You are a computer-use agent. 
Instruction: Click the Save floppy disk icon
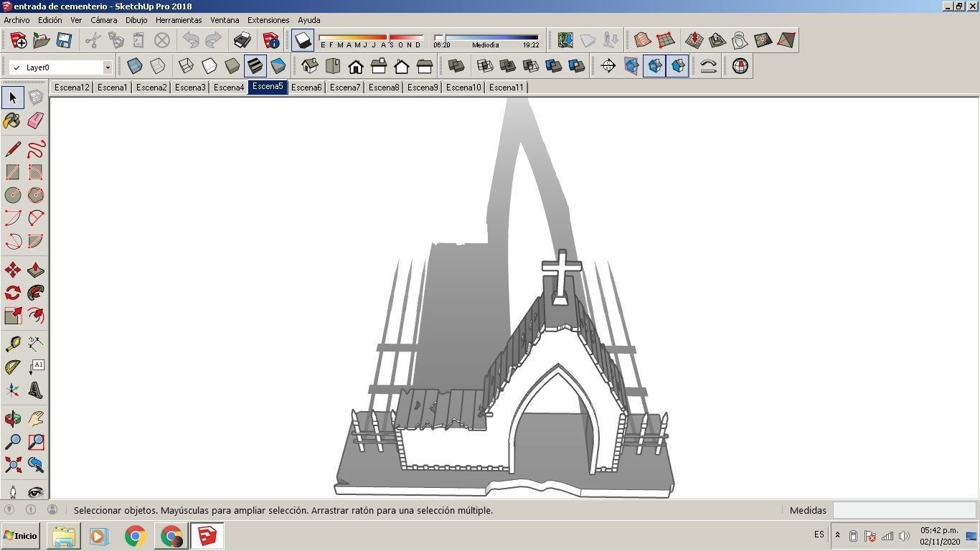(x=64, y=40)
